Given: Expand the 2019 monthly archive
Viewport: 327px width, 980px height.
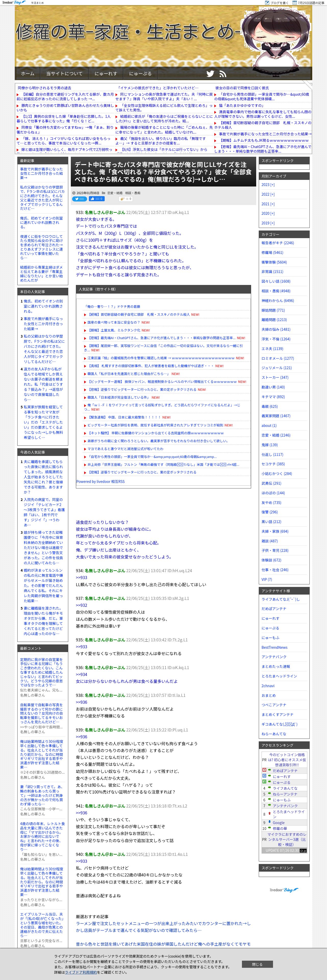Looking at the screenshot, I should point(268,223).
